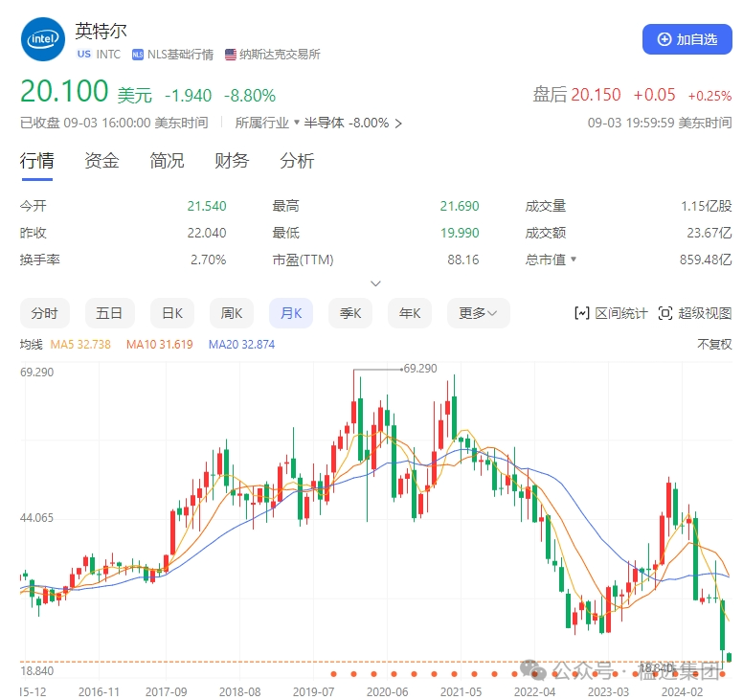This screenshot has height=700, width=743.
Task: Click the 最低 value 19.990
Action: click(x=460, y=234)
